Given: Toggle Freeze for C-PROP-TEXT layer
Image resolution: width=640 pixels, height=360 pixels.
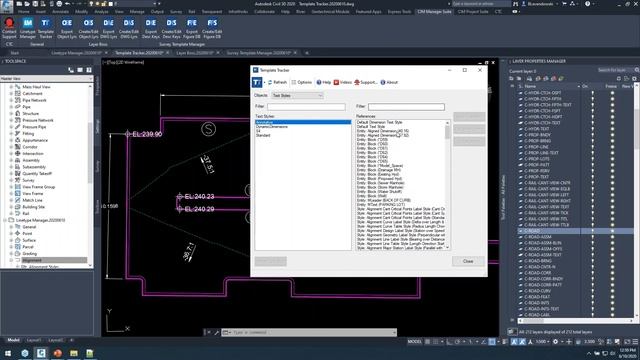Looking at the screenshot, I should pyautogui.click(x=612, y=177).
